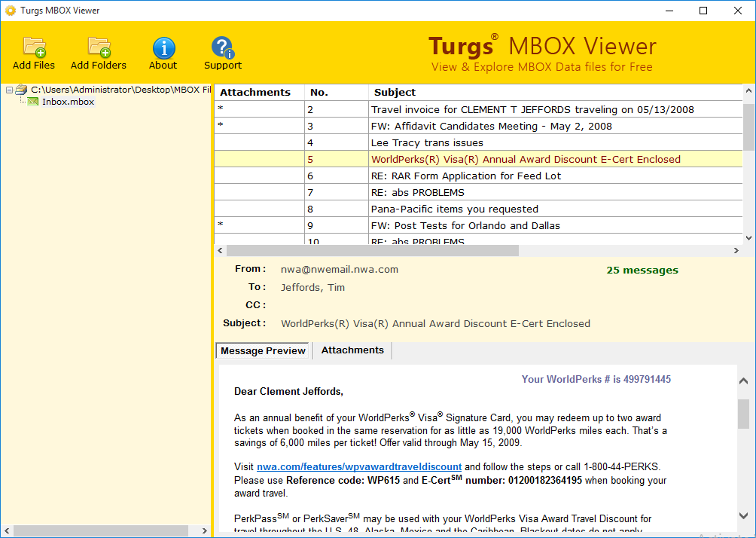
Task: Click message list horizontal scroll left arrow
Action: 221,250
